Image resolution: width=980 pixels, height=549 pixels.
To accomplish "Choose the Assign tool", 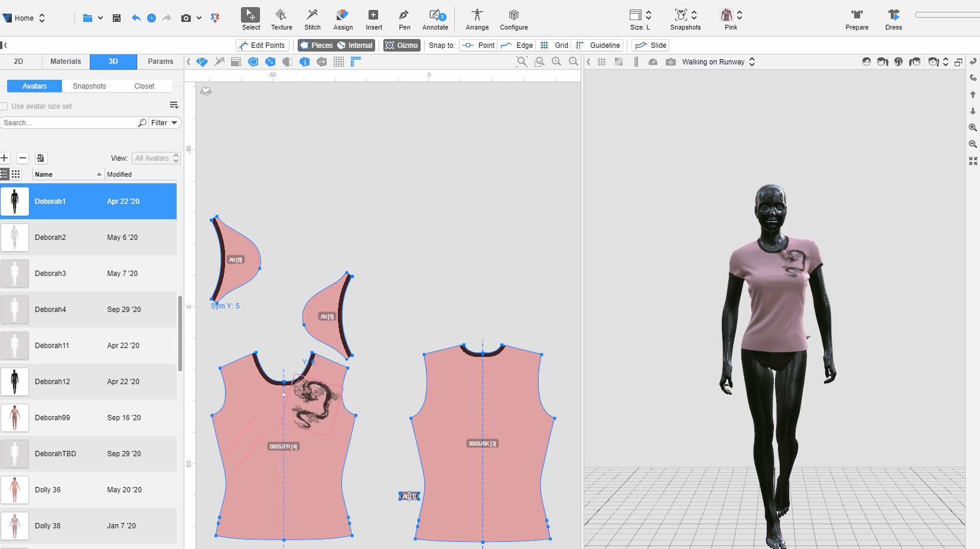I will (343, 19).
